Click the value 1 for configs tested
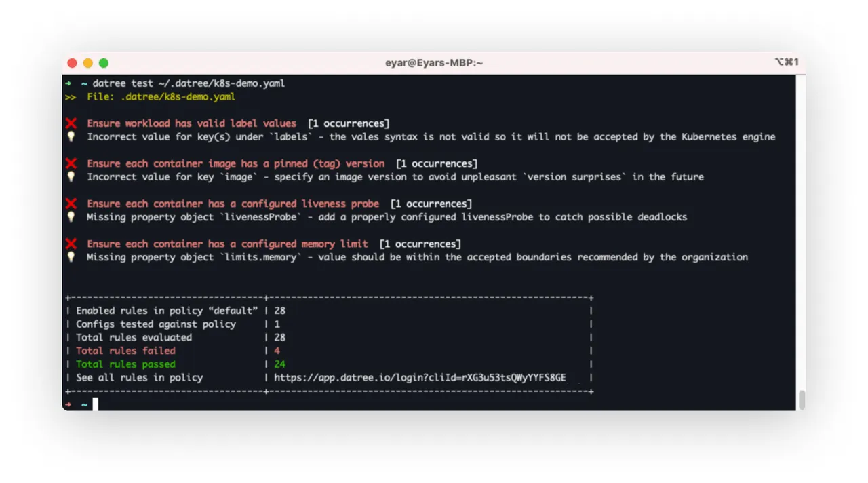This screenshot has width=868, height=483. coord(277,324)
